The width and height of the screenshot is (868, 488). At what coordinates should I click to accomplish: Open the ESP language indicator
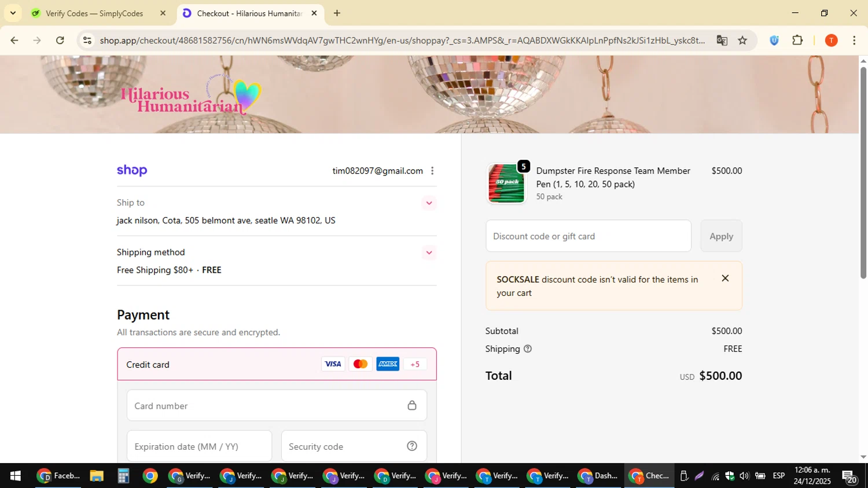779,476
